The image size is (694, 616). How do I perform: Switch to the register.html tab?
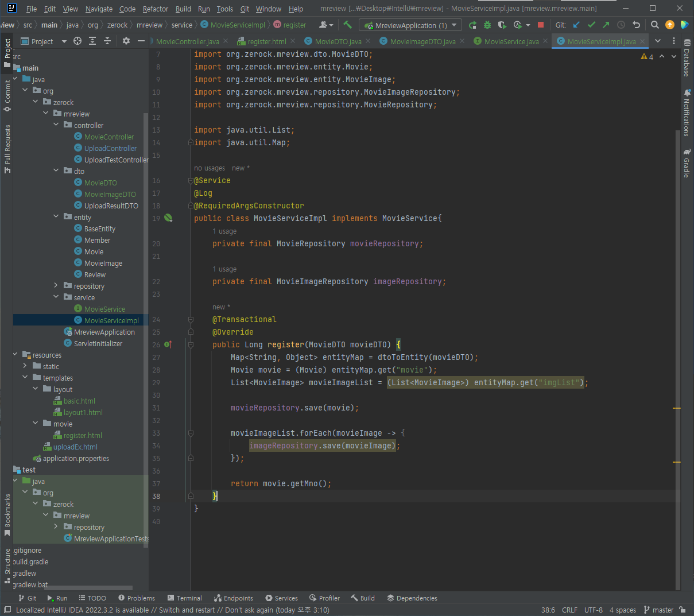(x=267, y=41)
